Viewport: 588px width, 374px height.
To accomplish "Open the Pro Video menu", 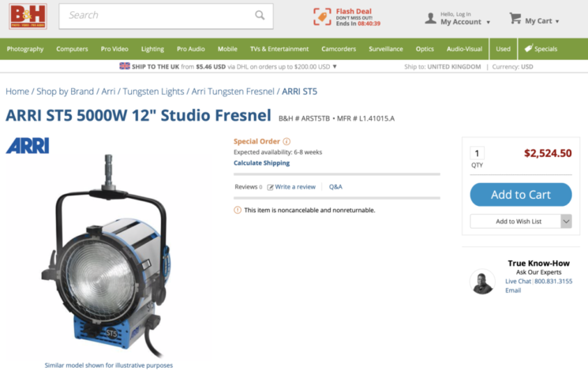I will [114, 49].
